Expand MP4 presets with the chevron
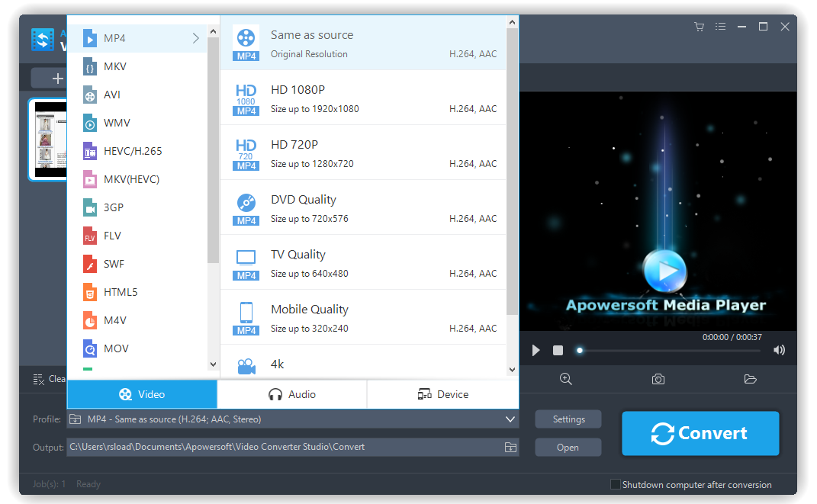The image size is (817, 504). (196, 37)
